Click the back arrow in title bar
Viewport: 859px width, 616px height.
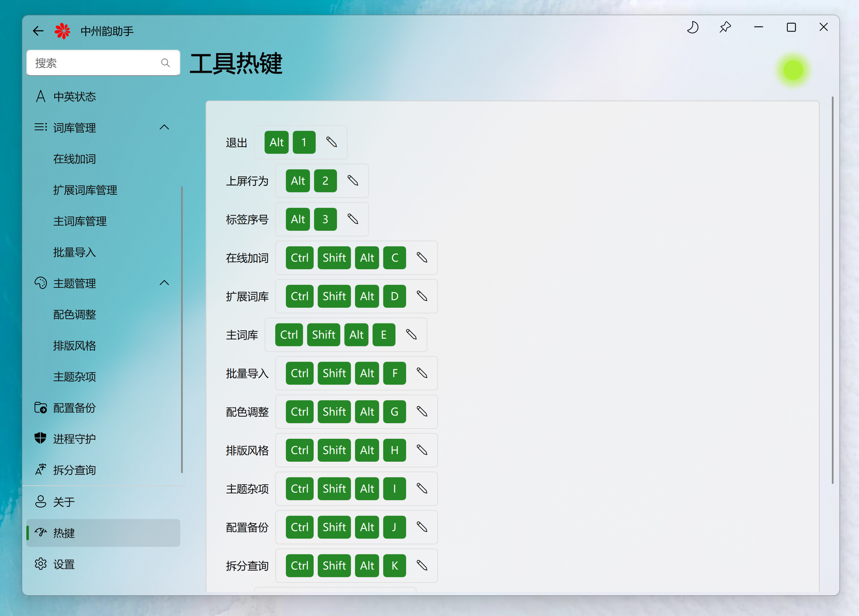38,31
